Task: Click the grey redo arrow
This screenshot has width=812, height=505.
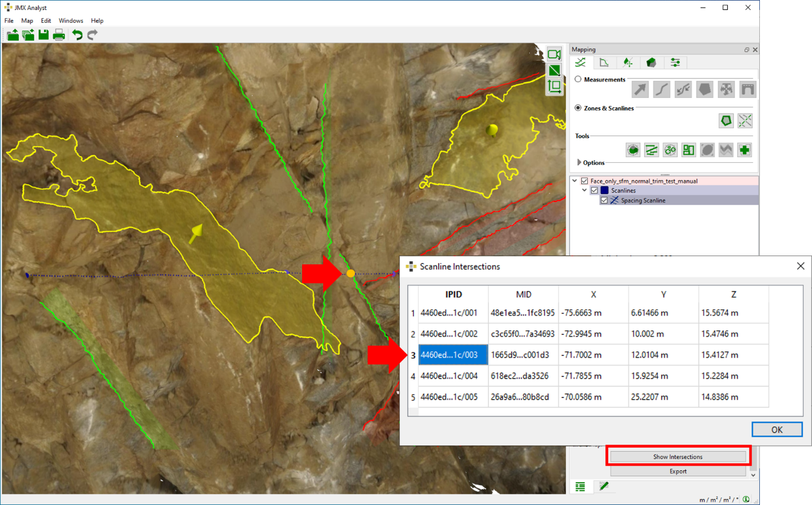Action: click(x=92, y=35)
